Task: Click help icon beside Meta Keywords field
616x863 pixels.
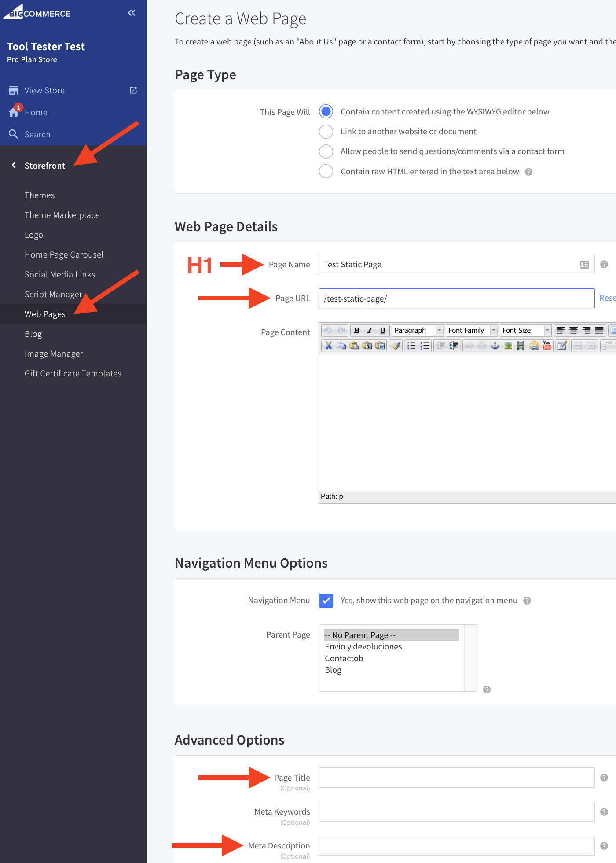Action: pos(604,812)
